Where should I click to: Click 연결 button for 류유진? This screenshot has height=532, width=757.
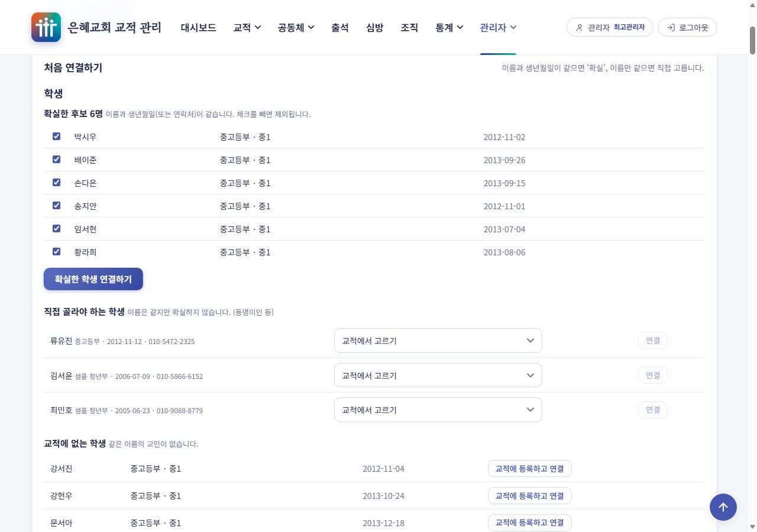click(x=653, y=340)
